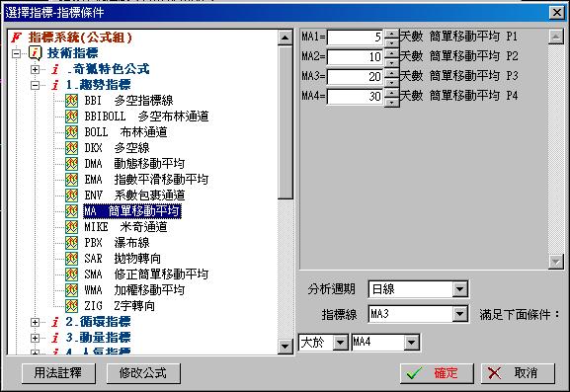Select WMA 加權移動平均 in the tree
570x392 pixels.
coord(134,290)
